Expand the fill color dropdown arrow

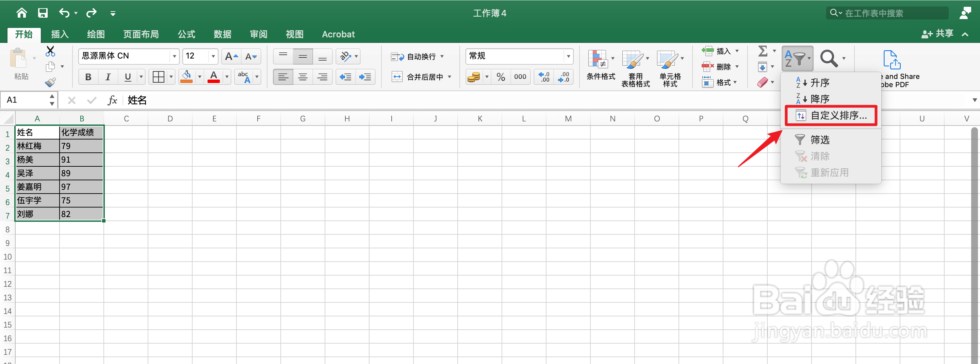pyautogui.click(x=199, y=77)
